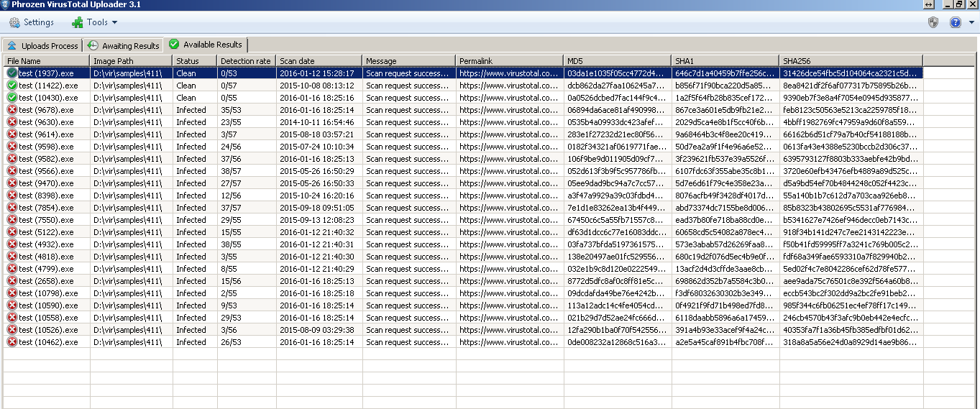The height and width of the screenshot is (409, 980).
Task: Click the MD5 column header
Action: point(618,61)
